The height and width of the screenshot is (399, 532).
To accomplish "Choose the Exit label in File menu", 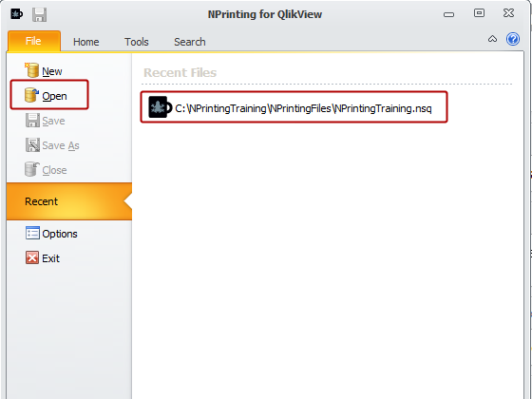I will click(51, 258).
